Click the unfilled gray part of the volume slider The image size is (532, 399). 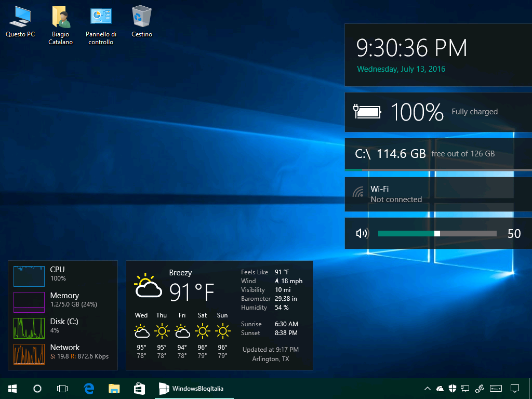pyautogui.click(x=468, y=233)
